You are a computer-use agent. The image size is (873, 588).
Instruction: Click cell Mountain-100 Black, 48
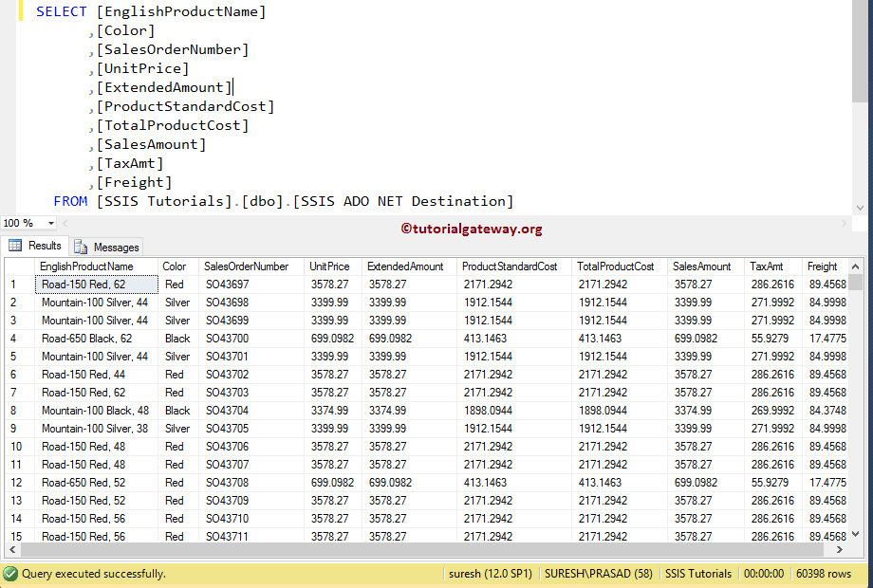tap(95, 411)
